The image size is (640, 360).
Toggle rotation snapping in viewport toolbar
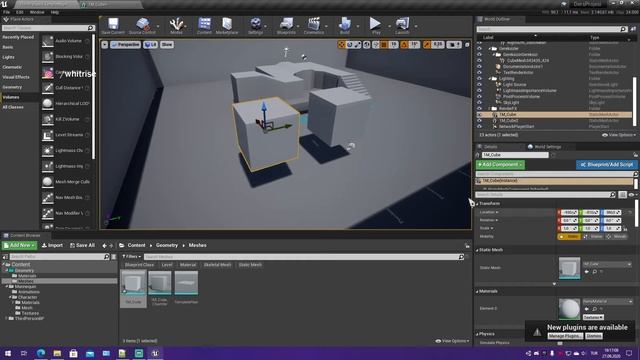pos(404,44)
